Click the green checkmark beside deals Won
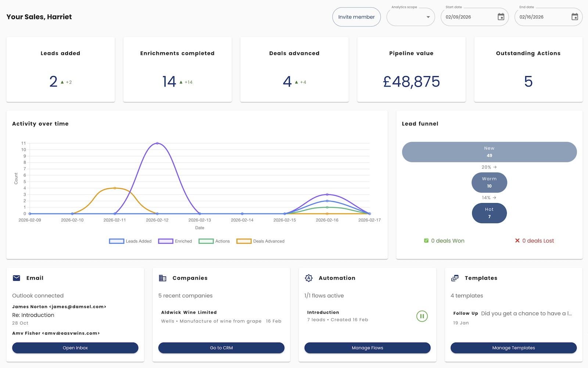 pos(426,241)
